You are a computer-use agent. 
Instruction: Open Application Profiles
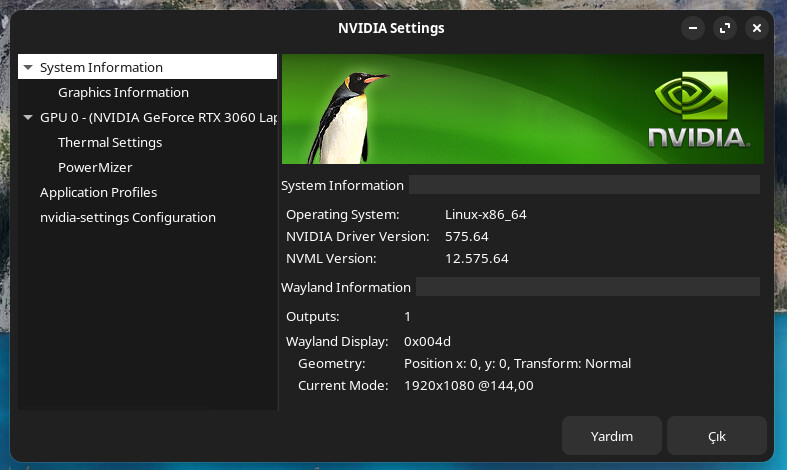tap(98, 192)
